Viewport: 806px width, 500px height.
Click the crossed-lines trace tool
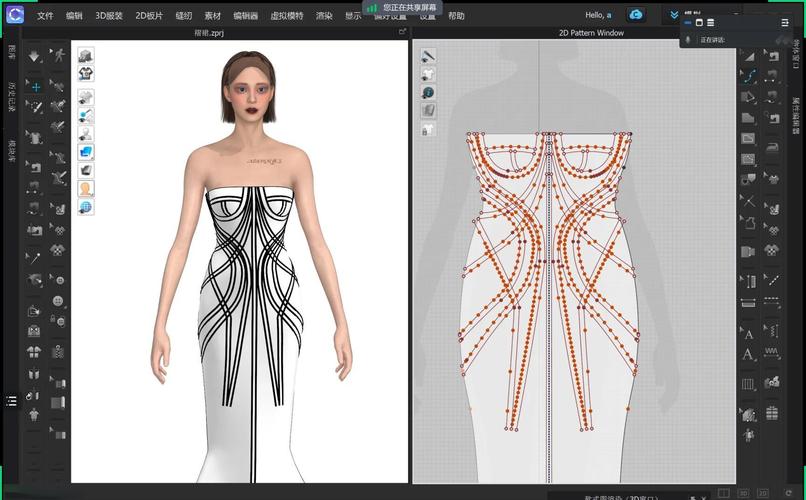(x=749, y=201)
